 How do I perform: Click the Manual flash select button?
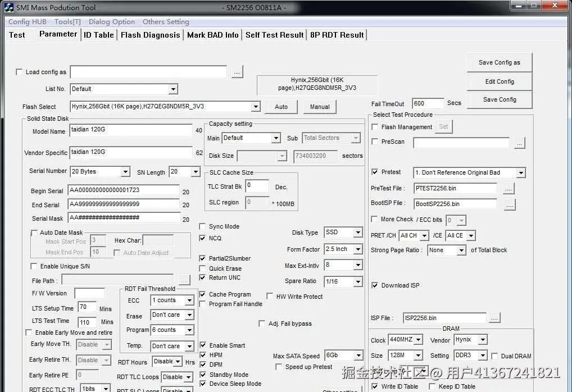tap(320, 107)
